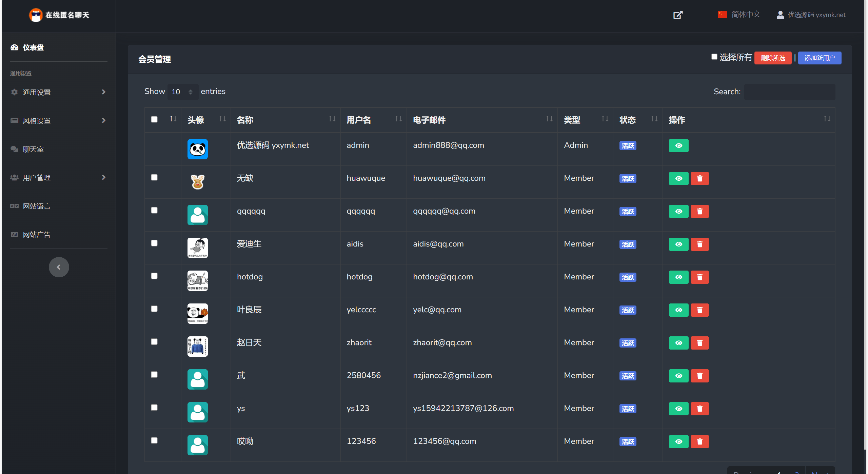
Task: Click the red 删除所选 button
Action: [773, 58]
